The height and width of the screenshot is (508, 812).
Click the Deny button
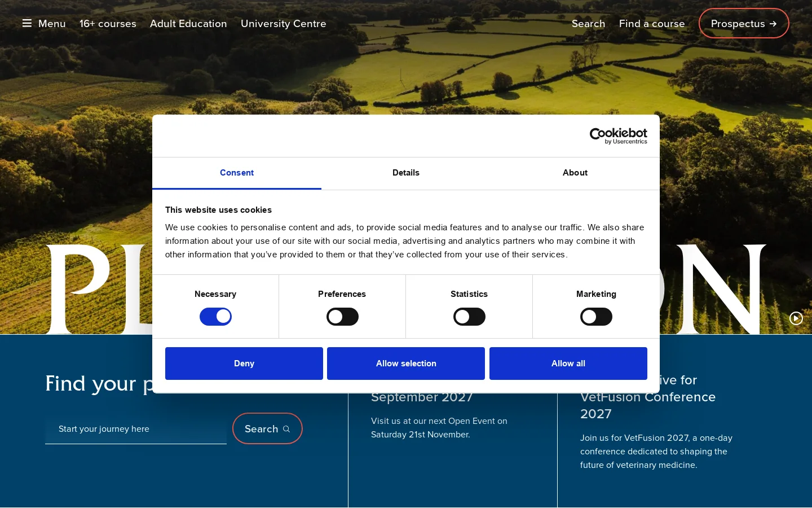tap(244, 364)
